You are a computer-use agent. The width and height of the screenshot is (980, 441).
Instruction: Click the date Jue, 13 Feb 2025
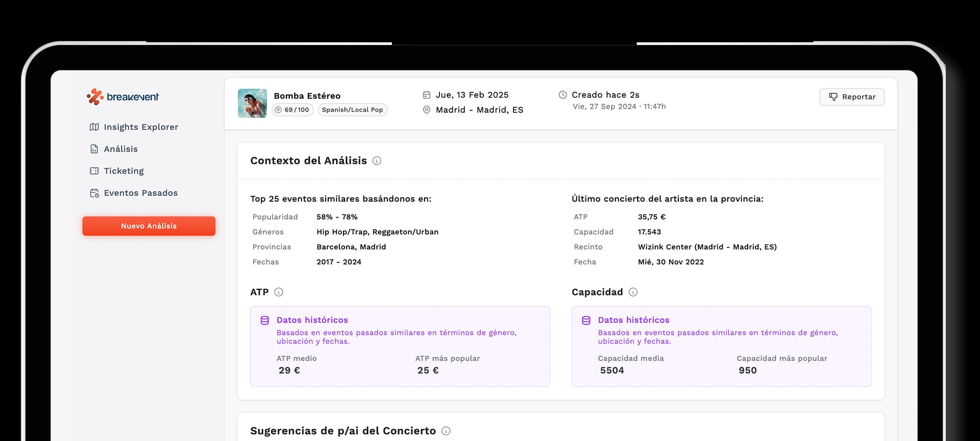tap(472, 95)
